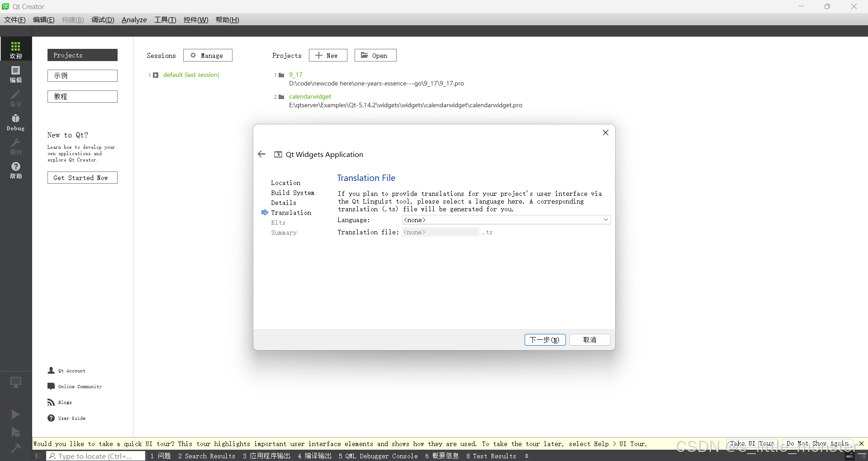
Task: Open the 5 QML Debugger Console pane
Action: click(x=378, y=456)
